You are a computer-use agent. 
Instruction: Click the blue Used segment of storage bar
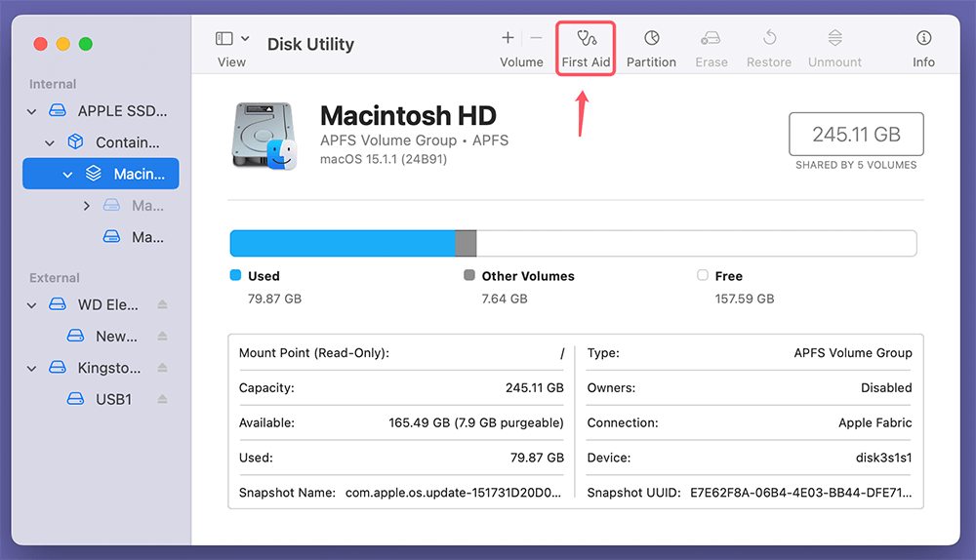(342, 244)
